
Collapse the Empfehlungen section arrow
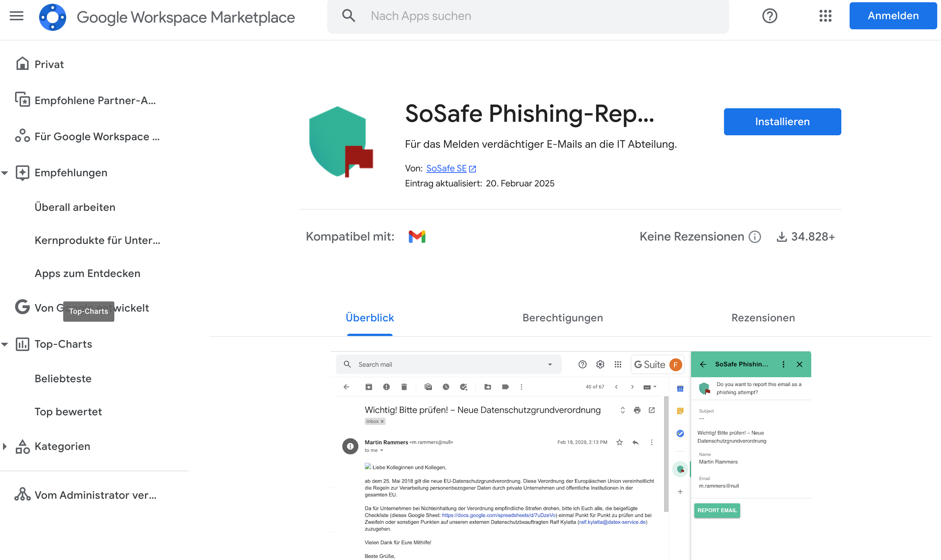[5, 173]
